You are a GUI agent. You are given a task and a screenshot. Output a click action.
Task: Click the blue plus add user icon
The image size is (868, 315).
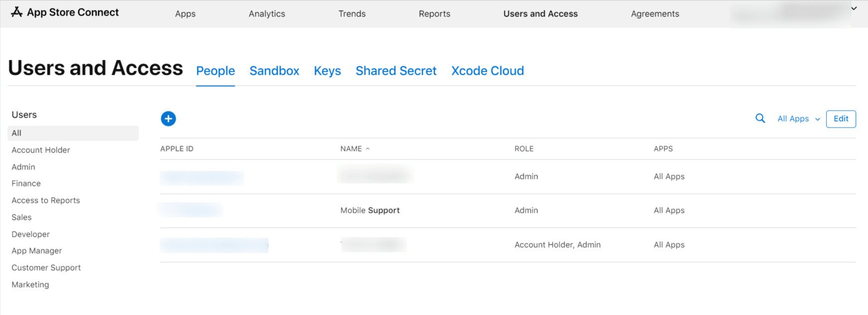point(169,119)
